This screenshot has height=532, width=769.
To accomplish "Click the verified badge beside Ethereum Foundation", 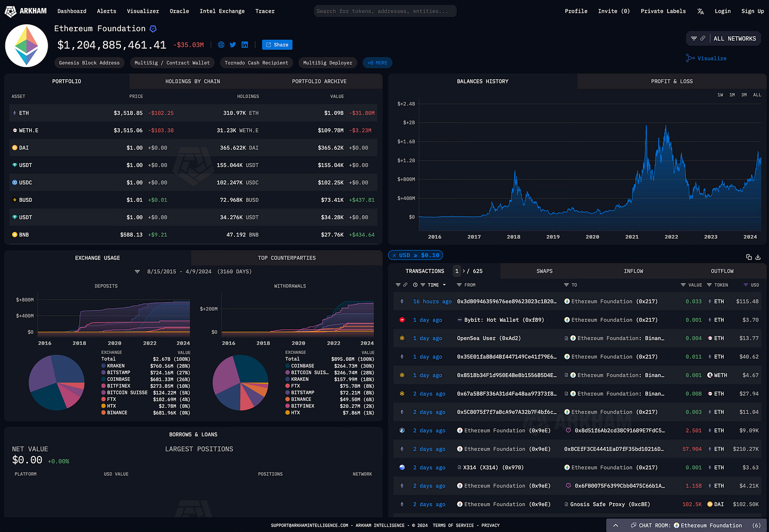I will pos(153,29).
